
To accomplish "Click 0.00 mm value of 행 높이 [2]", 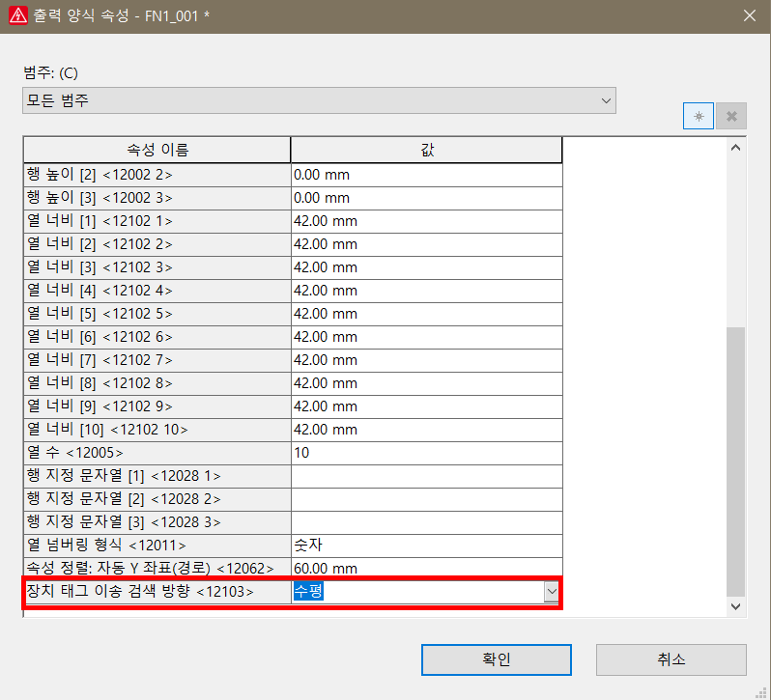I will [426, 175].
